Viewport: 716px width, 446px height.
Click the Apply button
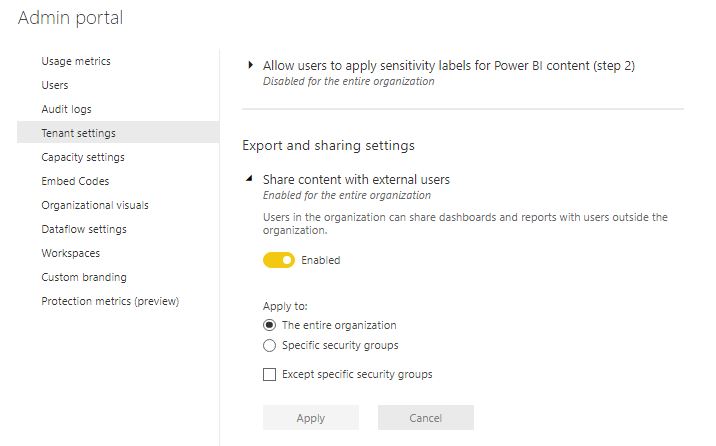311,418
